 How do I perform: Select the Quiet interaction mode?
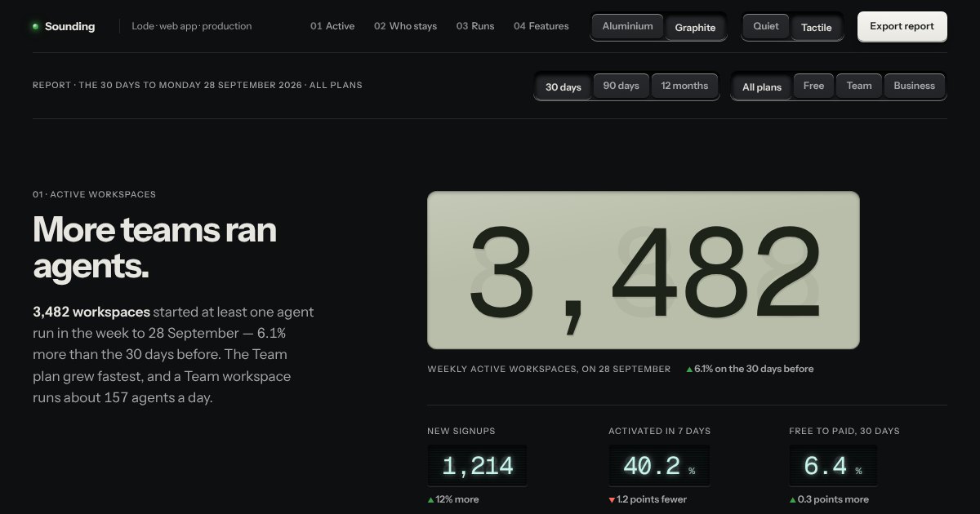(766, 26)
